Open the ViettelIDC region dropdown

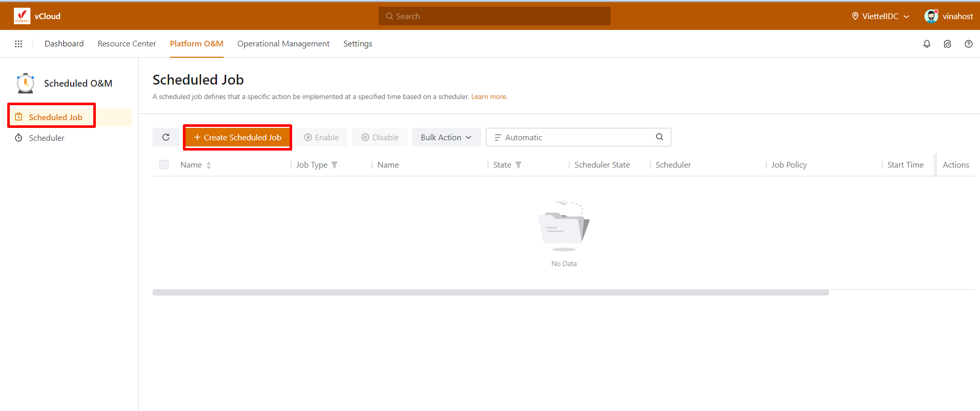880,17
